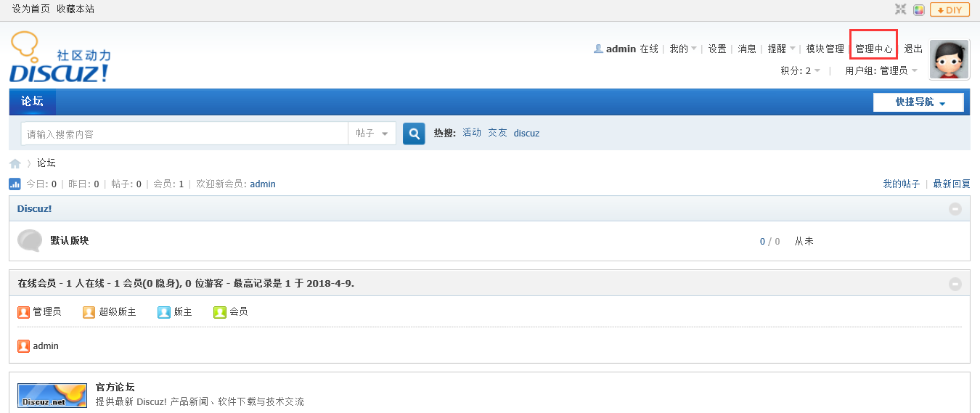980x413 pixels.
Task: Open 管理中心 admin center
Action: (x=874, y=49)
